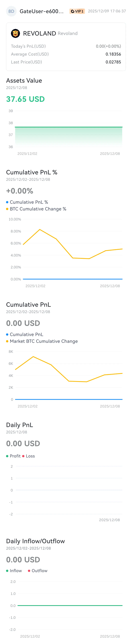Viewport: 132px width, 644px height.
Task: Toggle the red Loss legend marker
Action: click(x=23, y=456)
